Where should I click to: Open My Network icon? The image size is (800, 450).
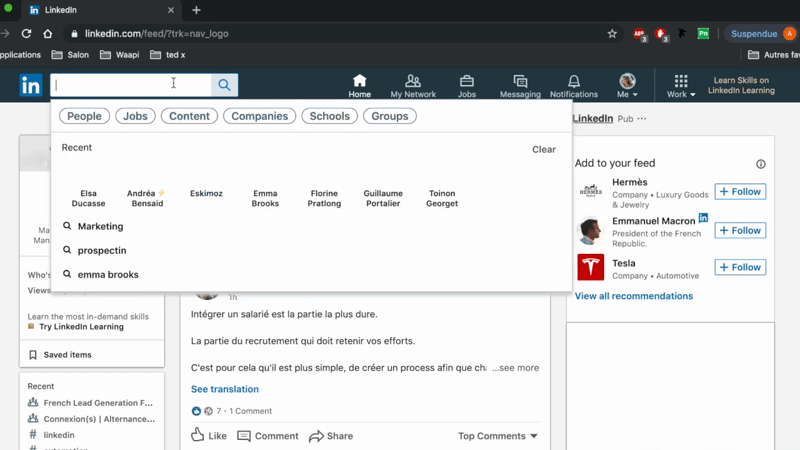[x=413, y=86]
